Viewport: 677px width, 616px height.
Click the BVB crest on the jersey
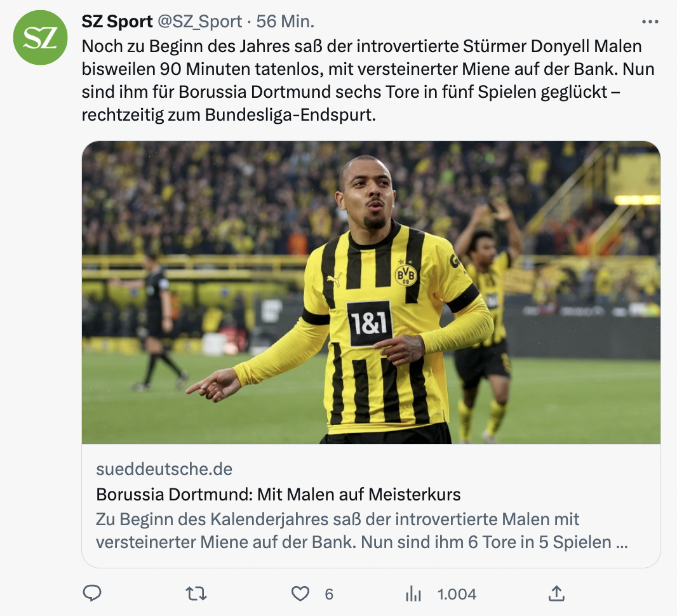(x=406, y=274)
